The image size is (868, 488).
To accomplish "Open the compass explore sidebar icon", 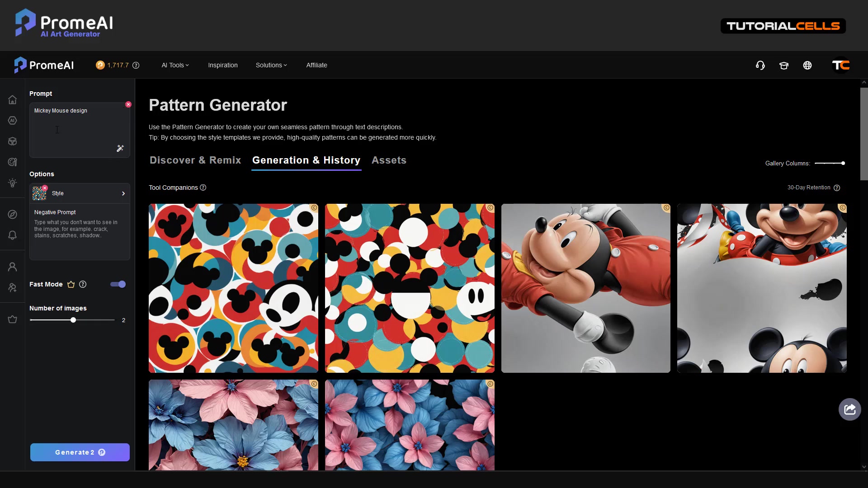I will pyautogui.click(x=13, y=215).
